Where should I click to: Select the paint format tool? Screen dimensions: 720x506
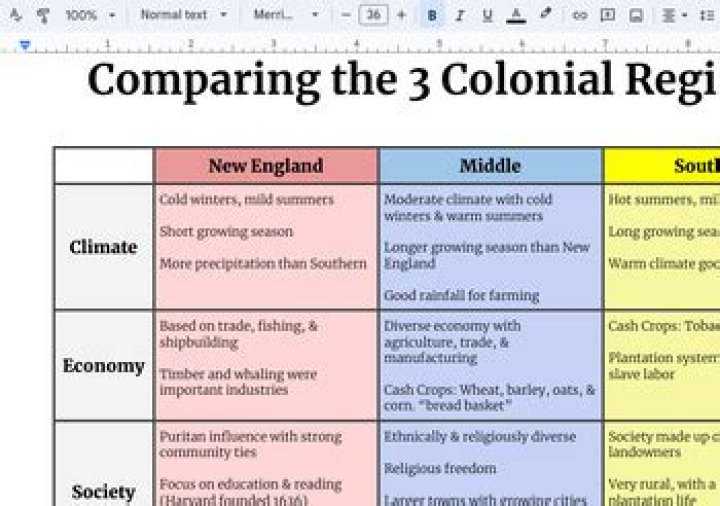point(43,16)
